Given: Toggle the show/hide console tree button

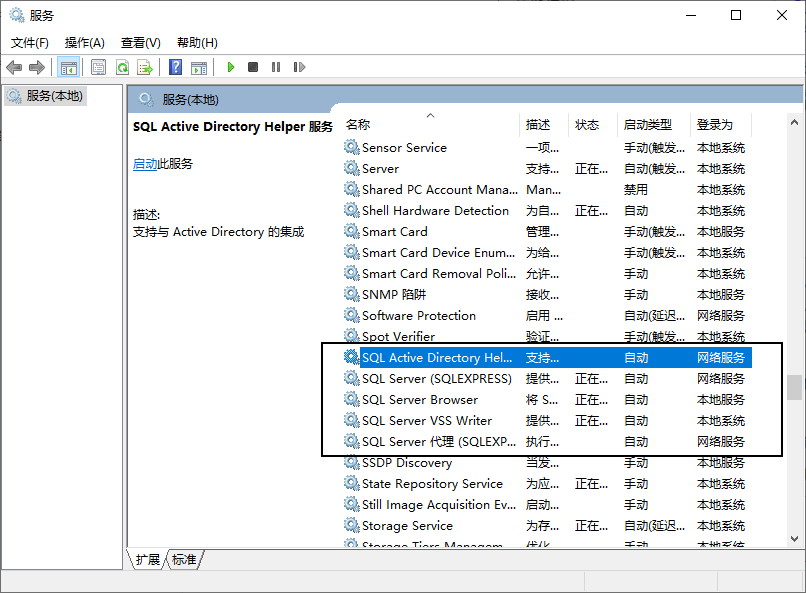Looking at the screenshot, I should coord(69,67).
